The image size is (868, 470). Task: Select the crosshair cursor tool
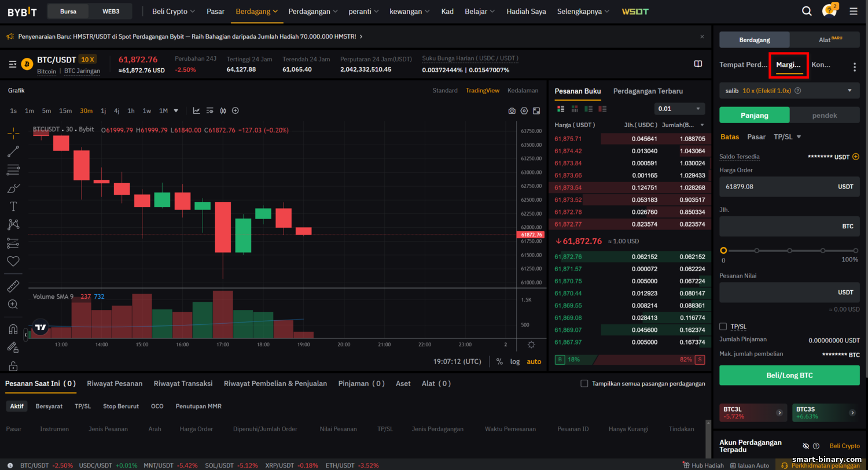[13, 133]
